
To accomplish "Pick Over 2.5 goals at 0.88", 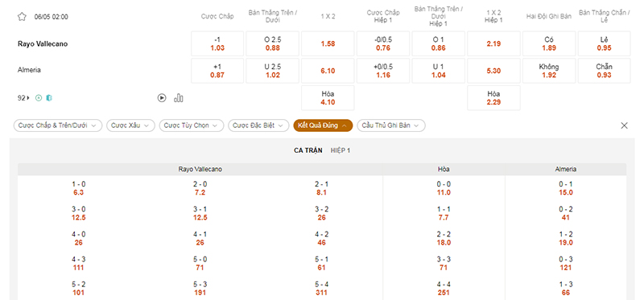I will click(x=273, y=43).
